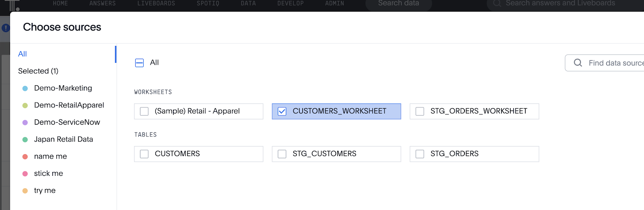The image size is (644, 210).
Task: Toggle the All sources checkbox
Action: click(139, 63)
